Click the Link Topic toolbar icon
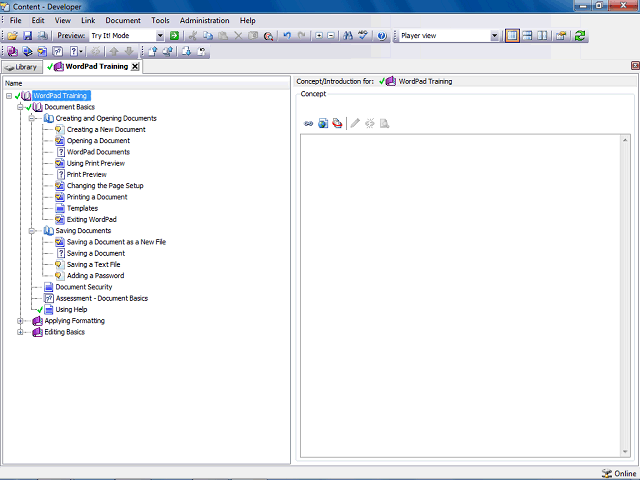 pos(42,51)
